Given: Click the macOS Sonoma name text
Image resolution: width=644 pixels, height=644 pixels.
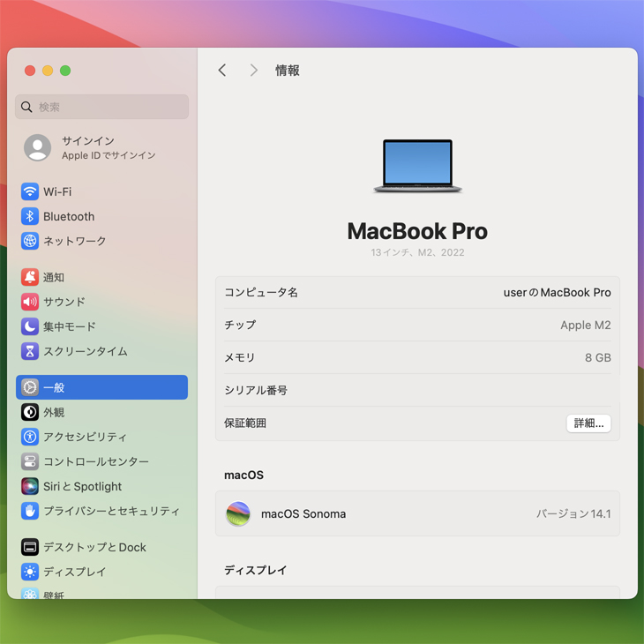Looking at the screenshot, I should point(303,513).
